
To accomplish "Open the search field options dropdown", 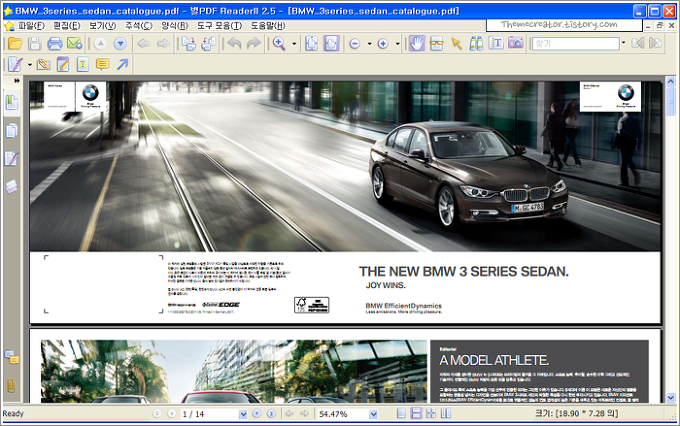I will coord(624,43).
